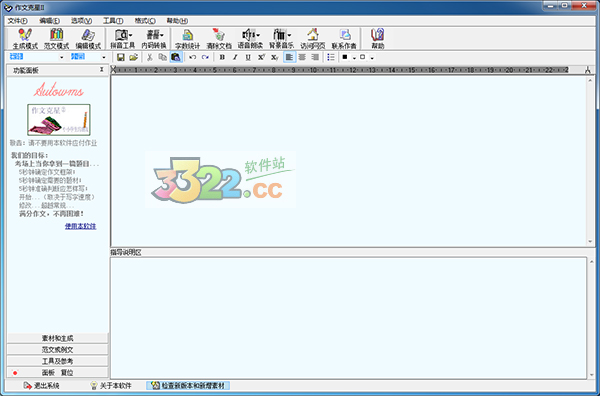
Task: Toggle italic formatting
Action: click(x=235, y=57)
